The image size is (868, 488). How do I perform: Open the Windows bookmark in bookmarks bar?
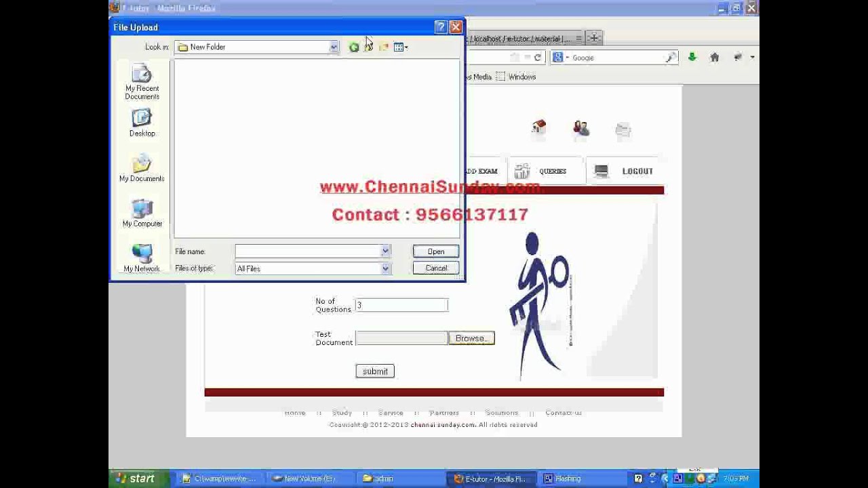click(x=516, y=77)
